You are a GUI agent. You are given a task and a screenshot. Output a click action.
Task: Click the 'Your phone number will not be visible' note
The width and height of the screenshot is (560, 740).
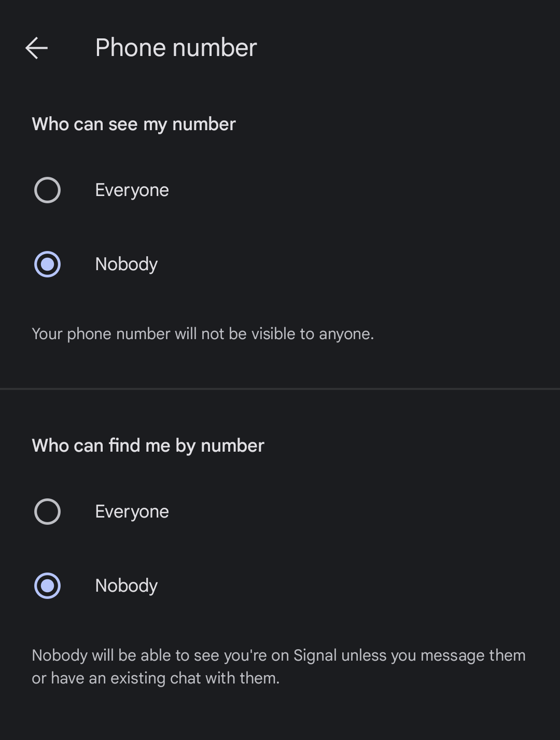[203, 334]
